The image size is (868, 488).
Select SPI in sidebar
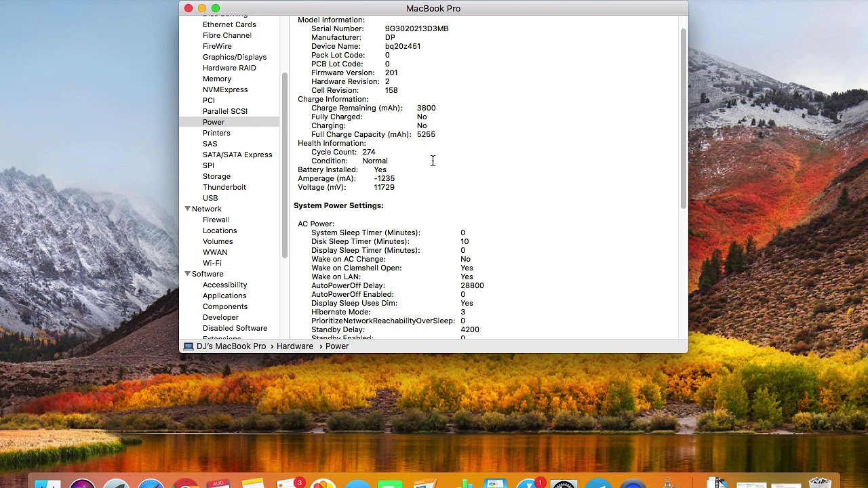tap(208, 165)
